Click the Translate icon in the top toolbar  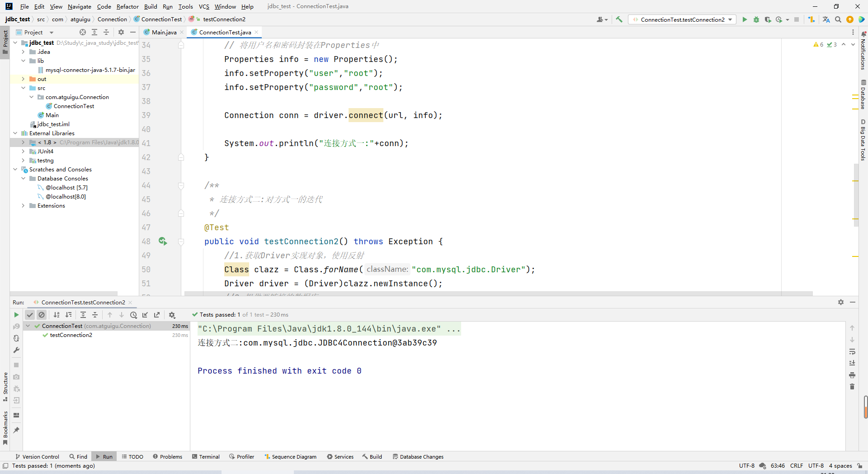826,19
